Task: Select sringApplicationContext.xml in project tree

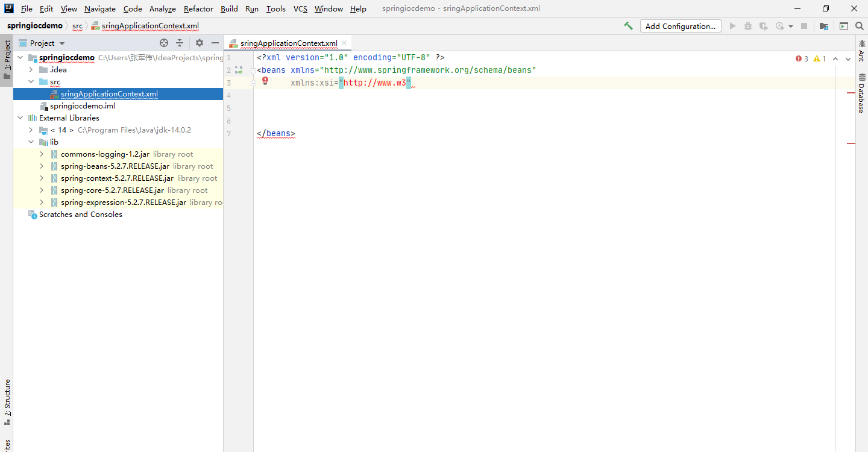Action: point(118,94)
